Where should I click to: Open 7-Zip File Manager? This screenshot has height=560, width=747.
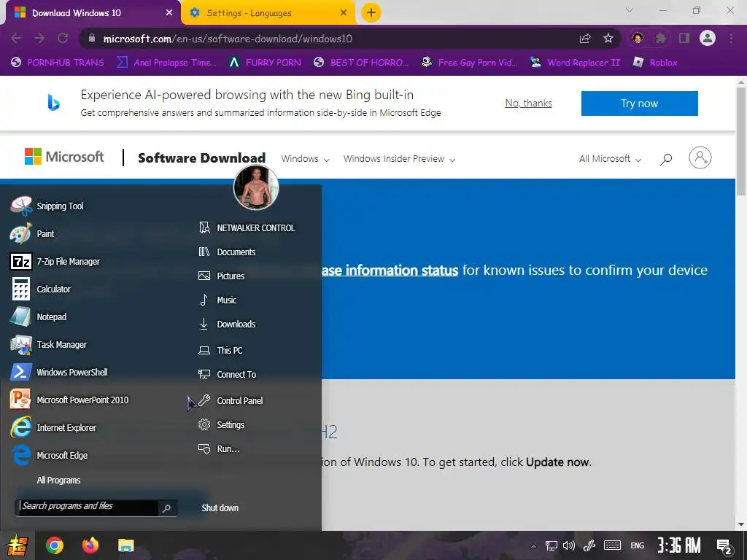pos(55,262)
